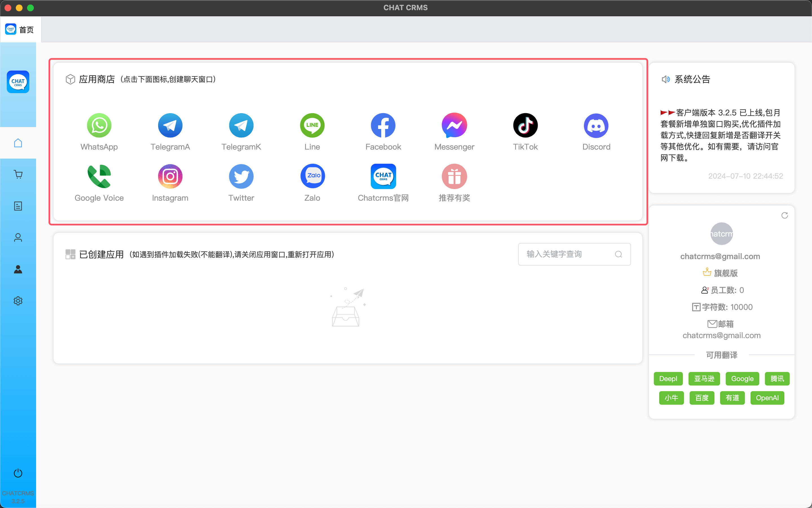Select the Google translation tag
Image resolution: width=812 pixels, height=508 pixels.
pyautogui.click(x=742, y=379)
